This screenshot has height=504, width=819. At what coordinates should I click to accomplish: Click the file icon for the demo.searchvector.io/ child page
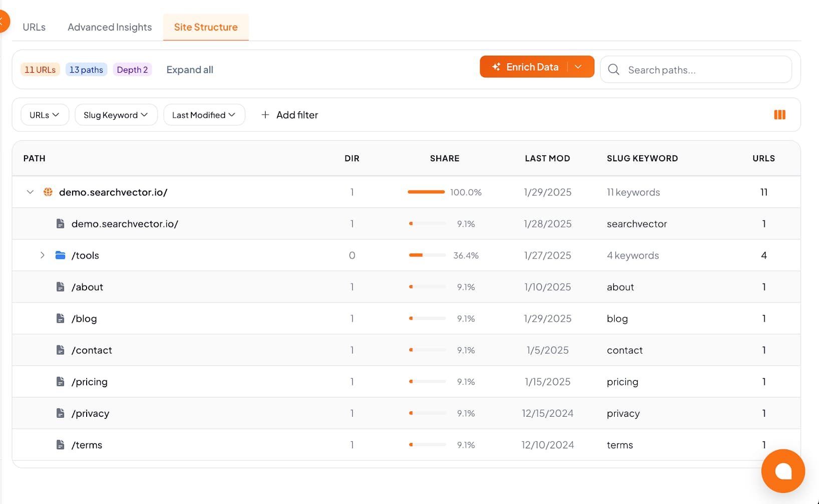point(60,223)
